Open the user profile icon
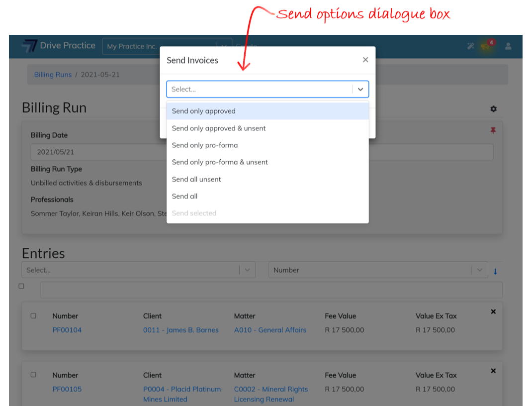Image resolution: width=532 pixels, height=410 pixels. coord(508,46)
